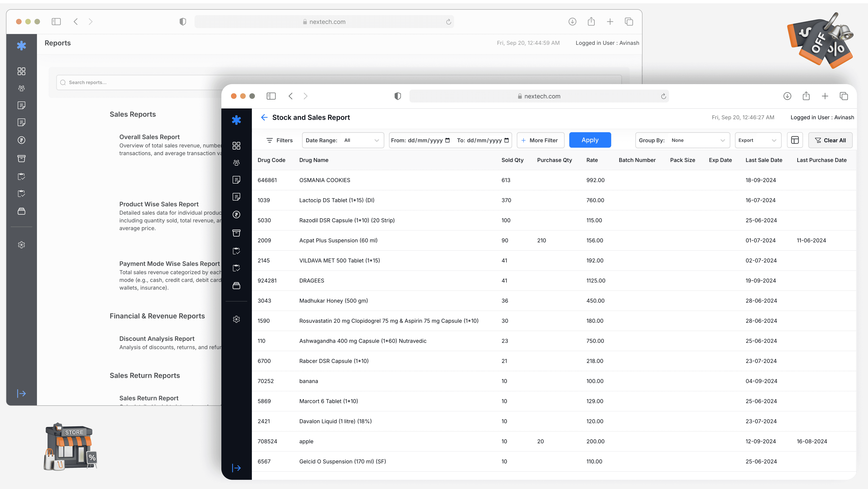Show tab overview in front browser toolbar
Image resolution: width=868 pixels, height=489 pixels.
[x=844, y=96]
